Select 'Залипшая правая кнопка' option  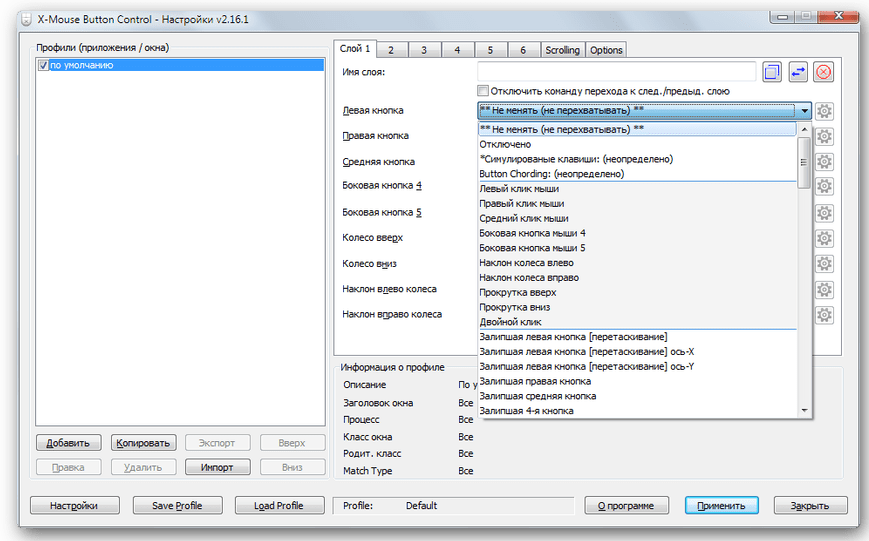tap(637, 381)
